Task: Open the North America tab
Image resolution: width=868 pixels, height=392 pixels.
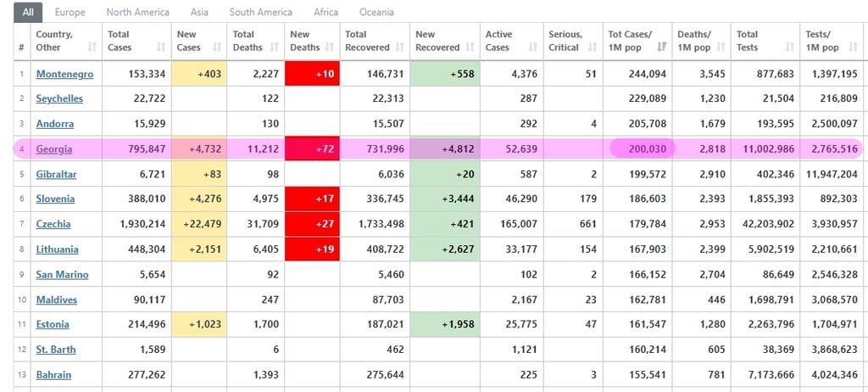Action: [137, 13]
